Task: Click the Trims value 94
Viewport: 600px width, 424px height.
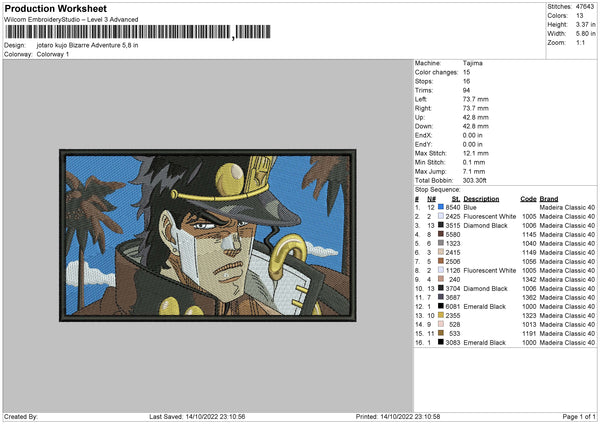Action: [466, 90]
